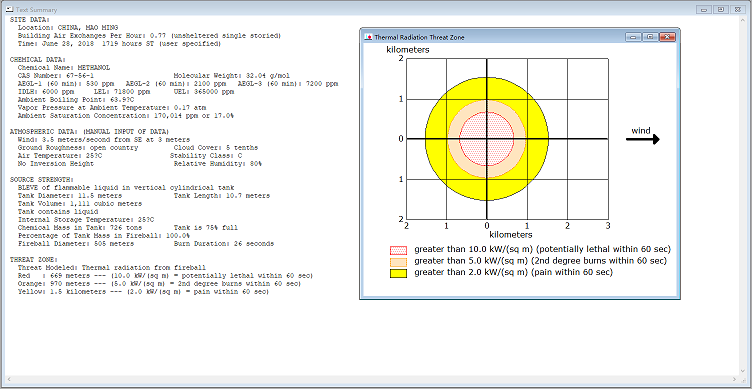Image resolution: width=752 pixels, height=389 pixels.
Task: Click the 'THREAT ZONE:' heading
Action: coord(33,259)
